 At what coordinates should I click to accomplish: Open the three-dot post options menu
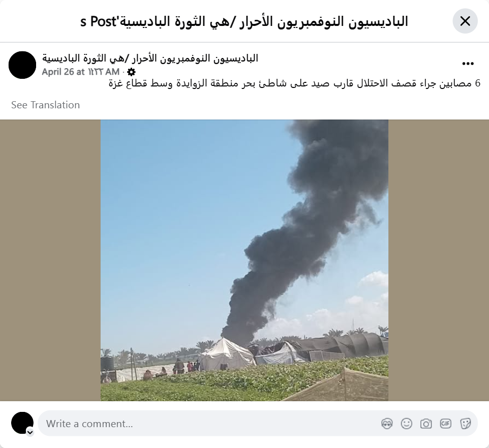point(468,64)
